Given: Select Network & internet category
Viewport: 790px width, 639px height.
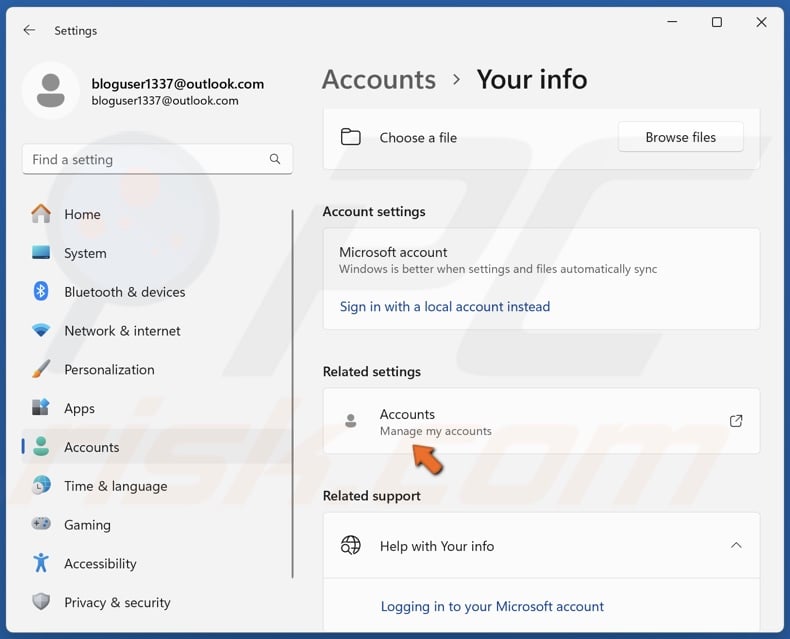Looking at the screenshot, I should click(157, 331).
